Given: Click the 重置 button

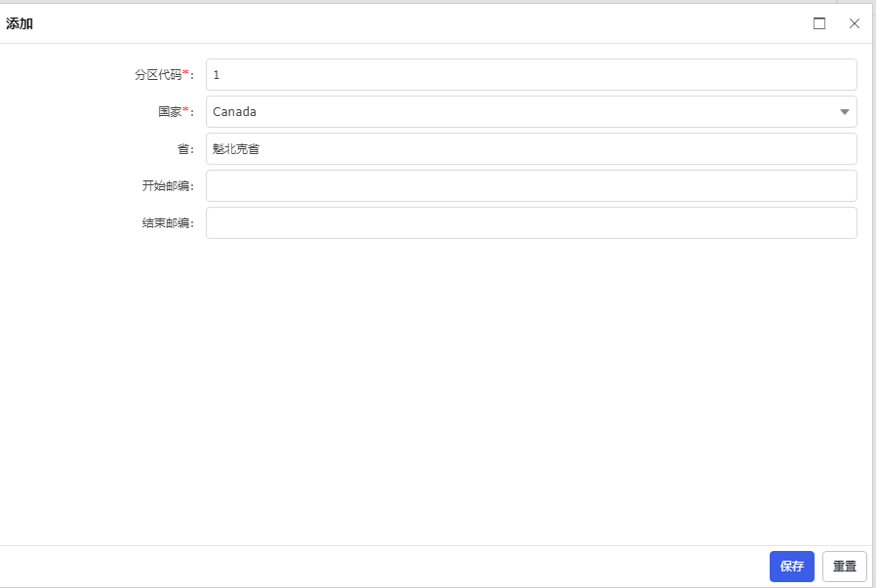Looking at the screenshot, I should tap(844, 567).
